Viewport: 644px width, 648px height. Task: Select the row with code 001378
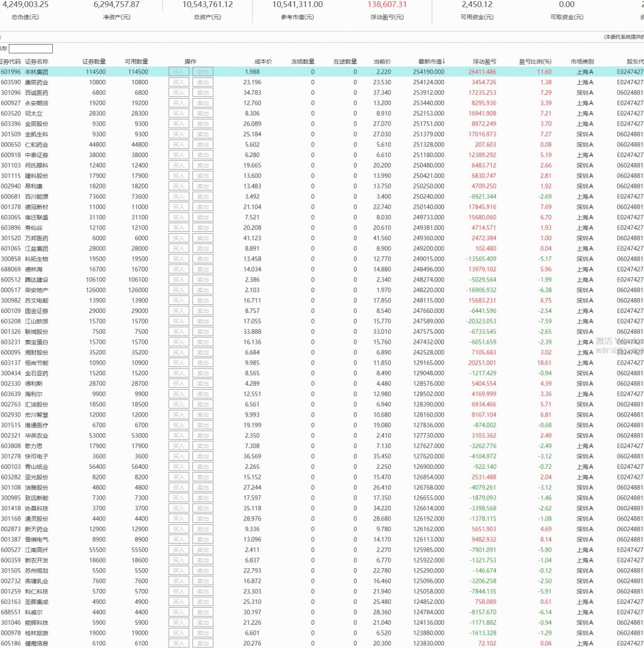tap(322, 207)
